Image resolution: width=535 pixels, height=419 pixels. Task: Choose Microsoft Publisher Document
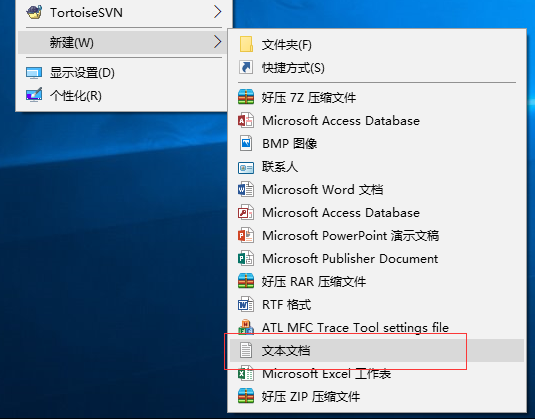pyautogui.click(x=377, y=258)
